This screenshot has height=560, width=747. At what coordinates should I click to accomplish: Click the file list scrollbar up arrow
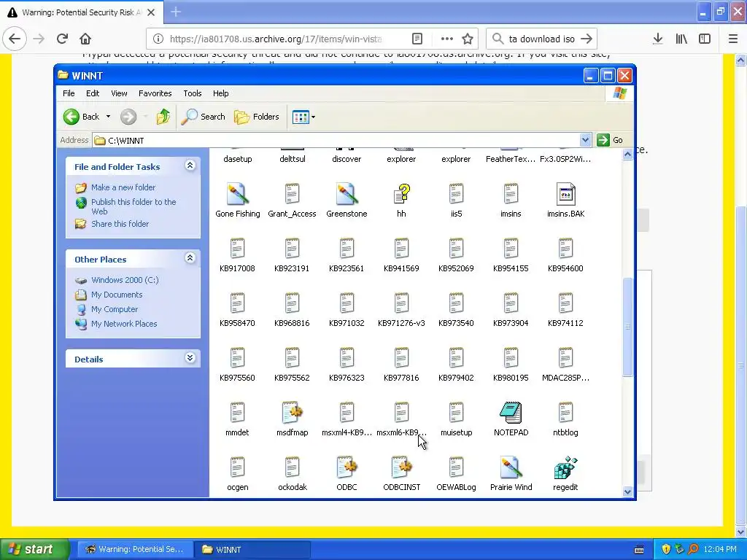point(627,155)
